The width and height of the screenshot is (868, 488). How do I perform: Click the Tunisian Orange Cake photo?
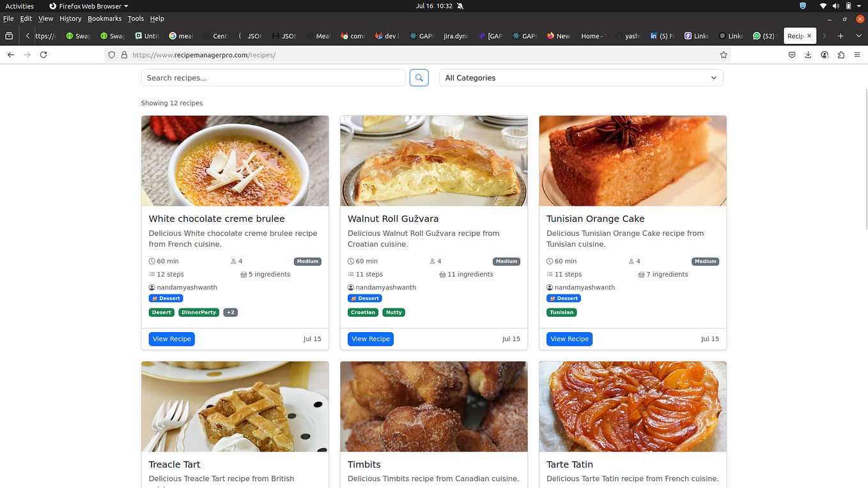pos(633,161)
